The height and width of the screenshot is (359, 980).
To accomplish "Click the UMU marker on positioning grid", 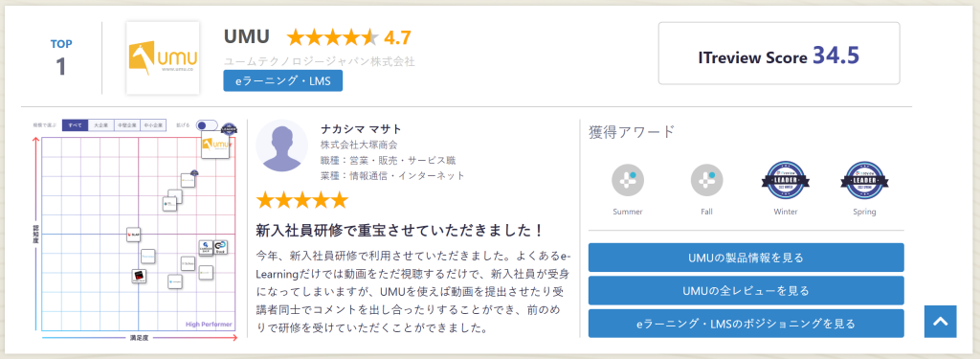I will click(216, 145).
